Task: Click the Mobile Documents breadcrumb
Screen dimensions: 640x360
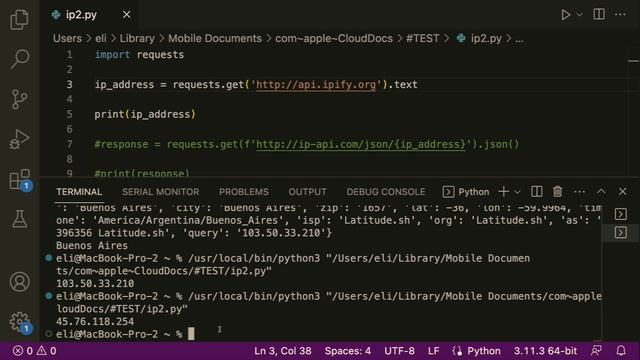Action: click(x=215, y=38)
